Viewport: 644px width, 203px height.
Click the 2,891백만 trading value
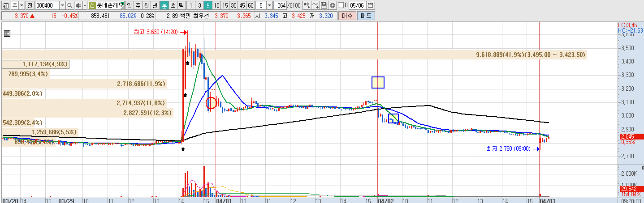pyautogui.click(x=178, y=16)
